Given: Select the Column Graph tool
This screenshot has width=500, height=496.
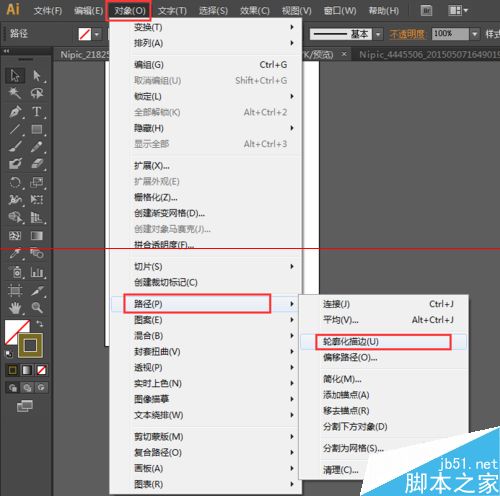Looking at the screenshot, I should click(x=37, y=272).
